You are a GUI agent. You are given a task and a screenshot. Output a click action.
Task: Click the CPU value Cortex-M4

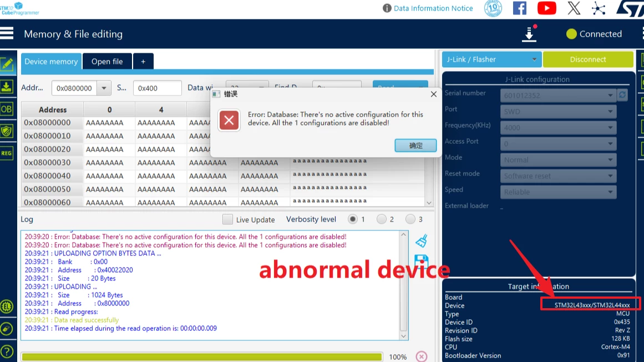(615, 347)
